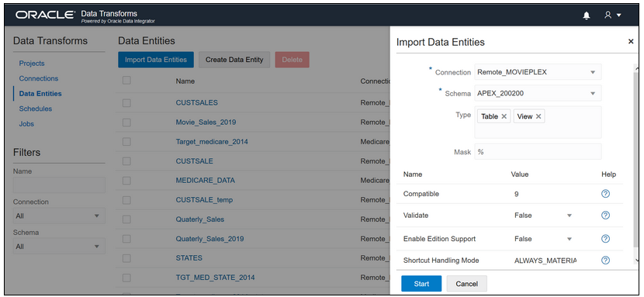
Task: Check the box for CUSTSALE row
Action: tap(126, 161)
